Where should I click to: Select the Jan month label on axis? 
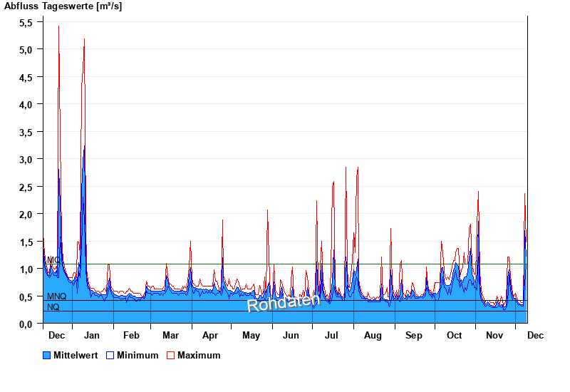point(91,335)
